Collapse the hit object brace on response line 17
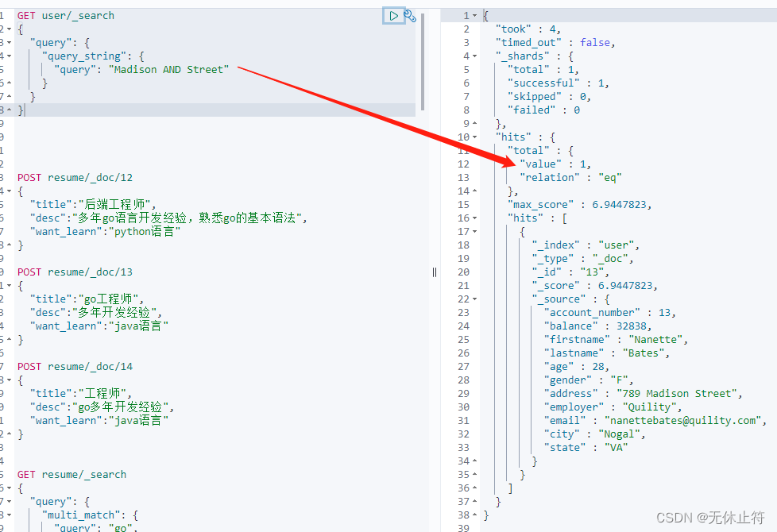 click(x=475, y=231)
